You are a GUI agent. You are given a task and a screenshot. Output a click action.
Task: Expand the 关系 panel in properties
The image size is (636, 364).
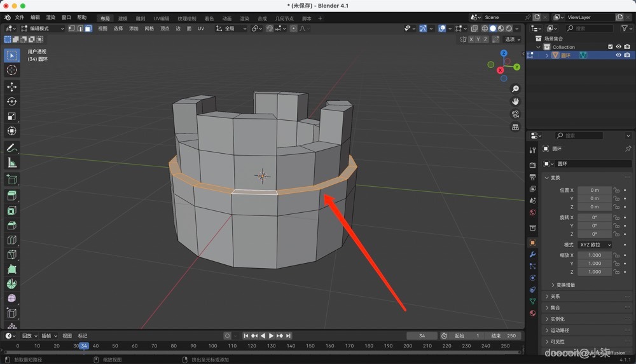(555, 297)
